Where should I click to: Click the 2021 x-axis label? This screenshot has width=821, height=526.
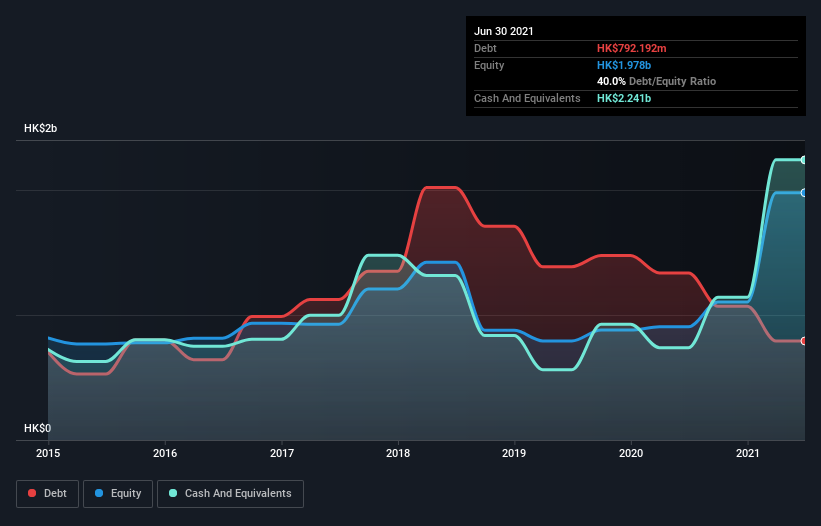tap(748, 453)
